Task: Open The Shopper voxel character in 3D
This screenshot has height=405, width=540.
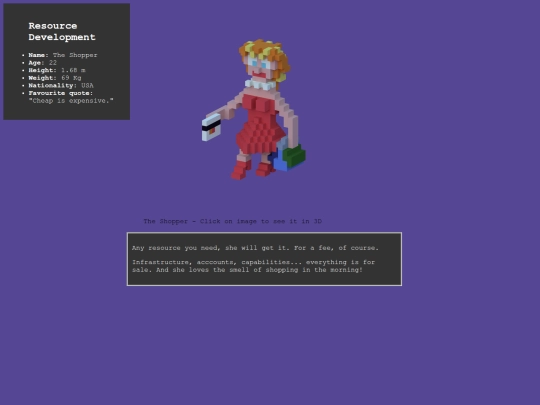Action: point(254,109)
